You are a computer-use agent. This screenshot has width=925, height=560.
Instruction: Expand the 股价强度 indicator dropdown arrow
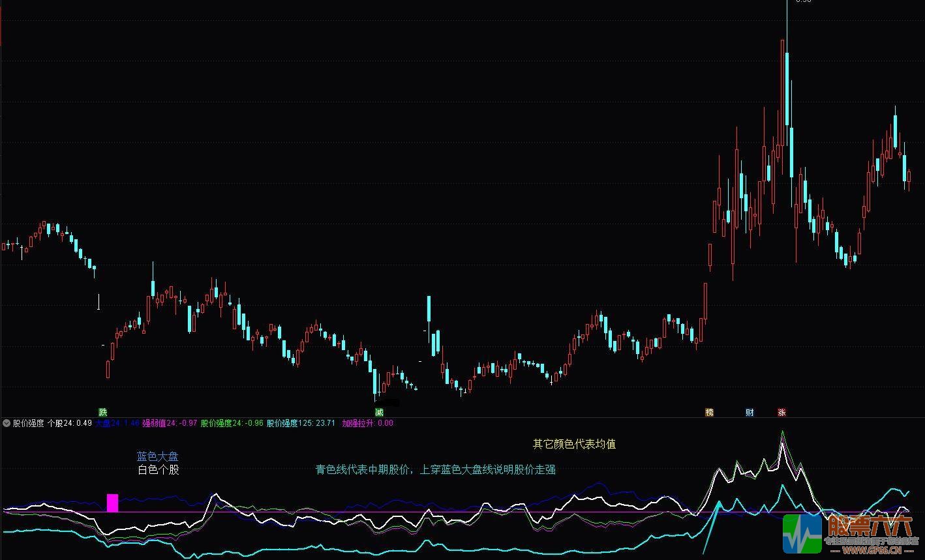7,423
